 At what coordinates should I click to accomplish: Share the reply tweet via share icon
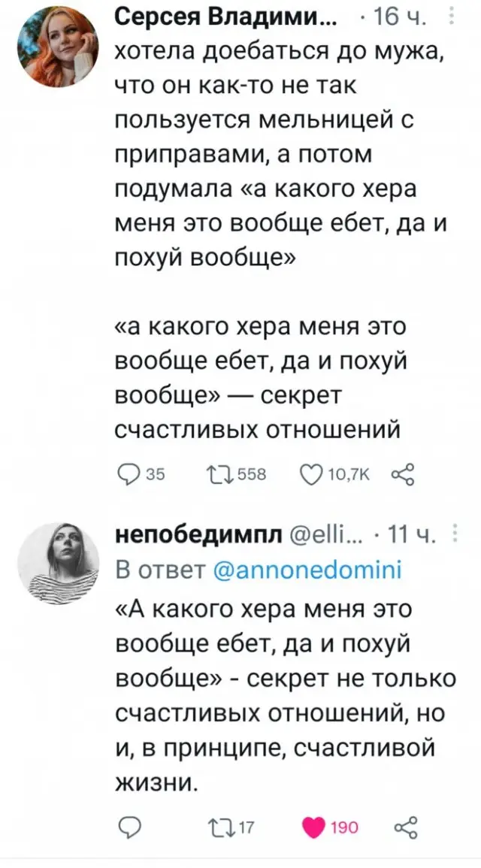pos(402,827)
